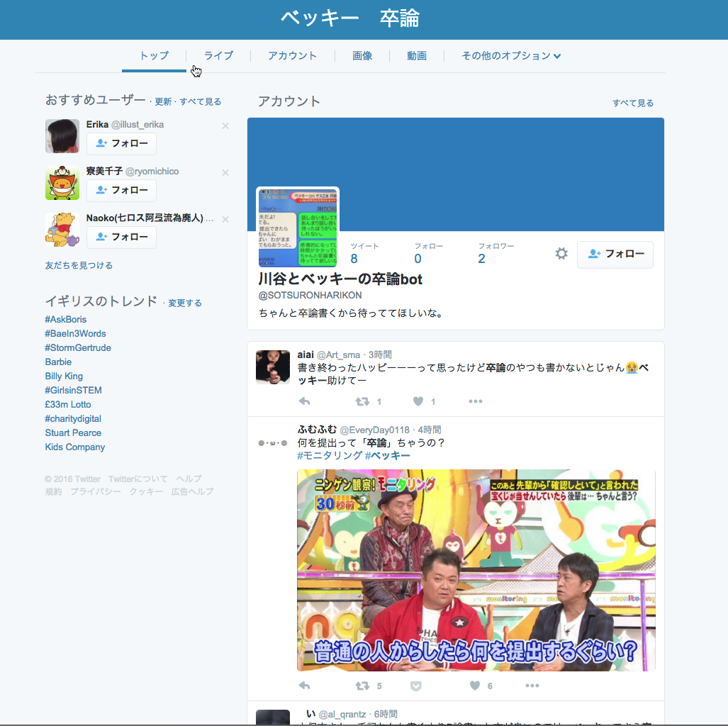Click #ベッキー hashtag

click(x=388, y=456)
